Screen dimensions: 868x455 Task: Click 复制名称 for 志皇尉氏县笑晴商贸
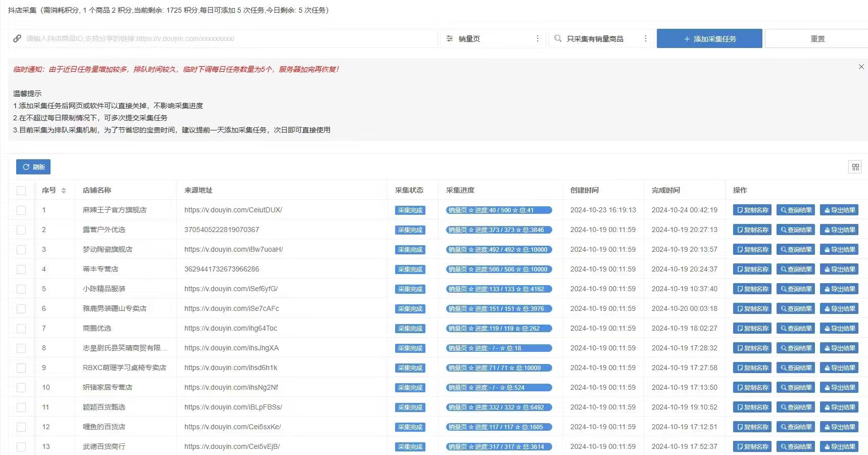pyautogui.click(x=752, y=348)
